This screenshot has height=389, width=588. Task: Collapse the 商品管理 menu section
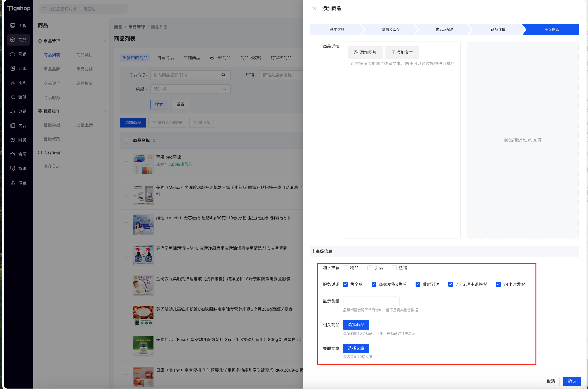point(105,41)
